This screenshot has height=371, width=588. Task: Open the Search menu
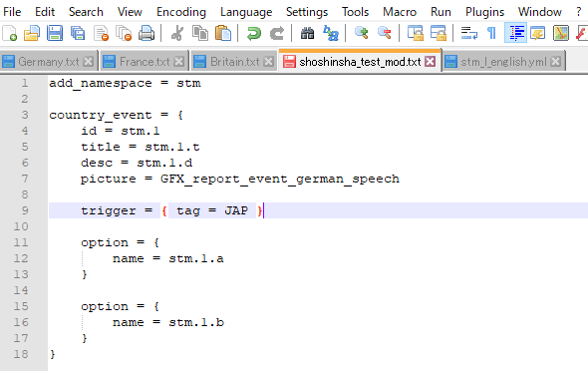(86, 12)
